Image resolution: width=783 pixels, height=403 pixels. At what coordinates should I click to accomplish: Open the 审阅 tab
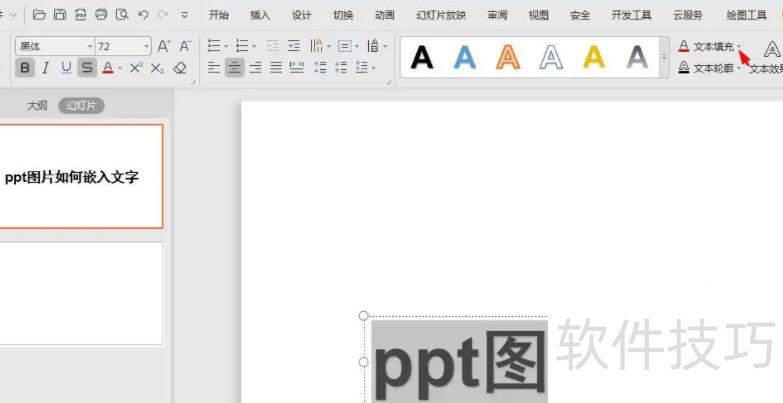pyautogui.click(x=497, y=15)
